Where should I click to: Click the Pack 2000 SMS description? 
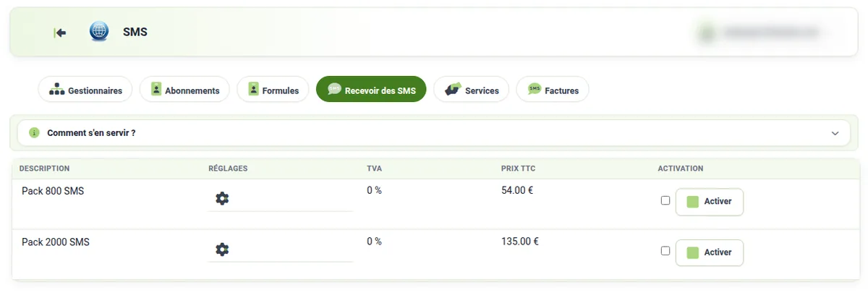(56, 242)
